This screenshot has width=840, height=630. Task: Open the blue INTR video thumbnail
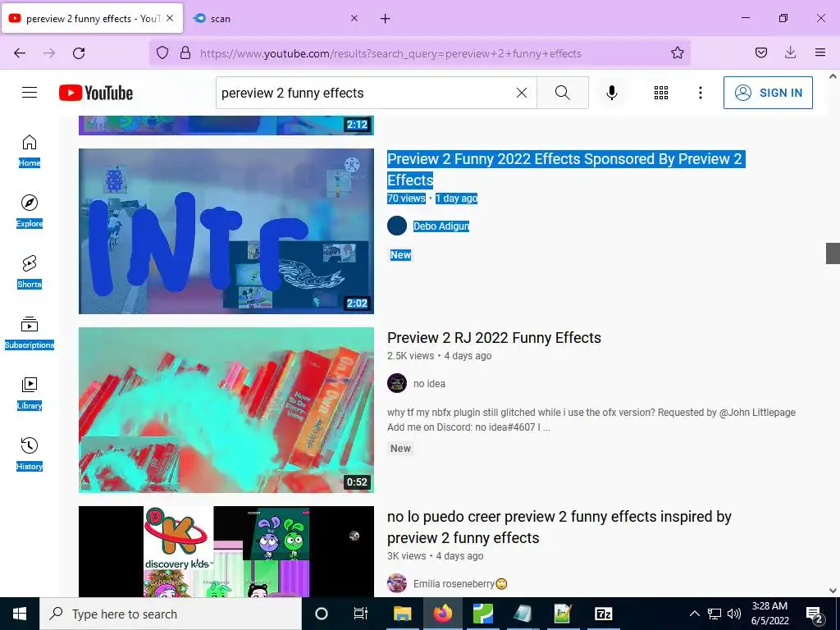tap(226, 231)
